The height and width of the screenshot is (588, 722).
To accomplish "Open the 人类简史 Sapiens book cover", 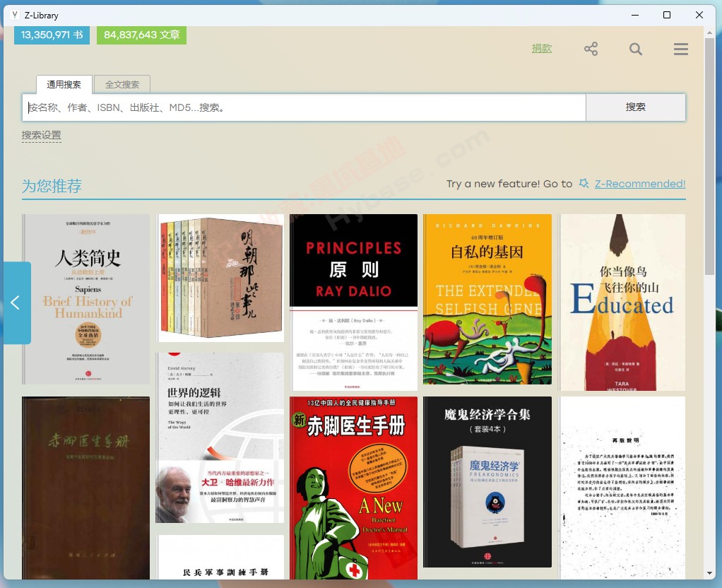I will pyautogui.click(x=85, y=299).
